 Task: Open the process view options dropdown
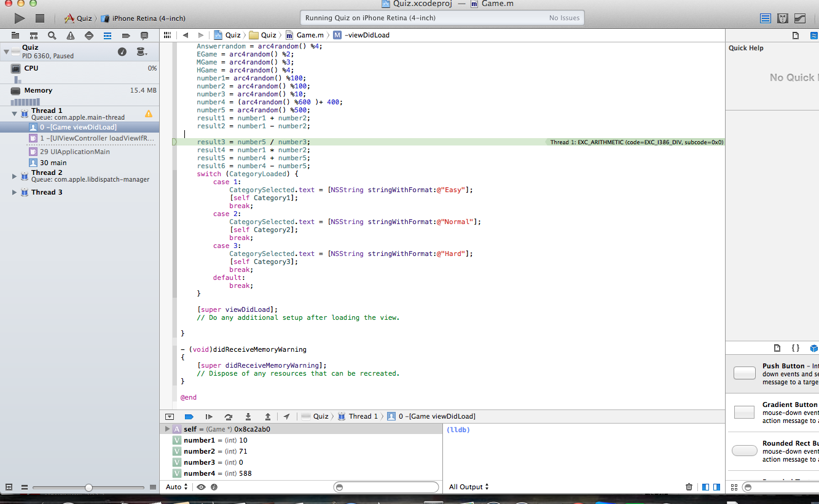click(x=141, y=52)
